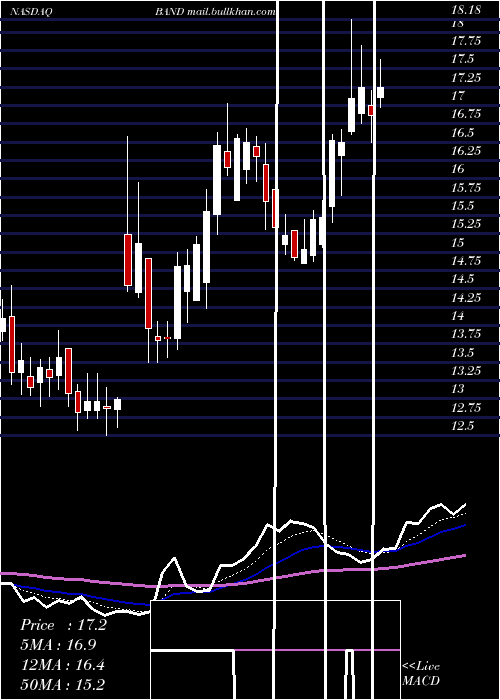
Task: Select the 12.5 axis value
Action: pos(463,425)
